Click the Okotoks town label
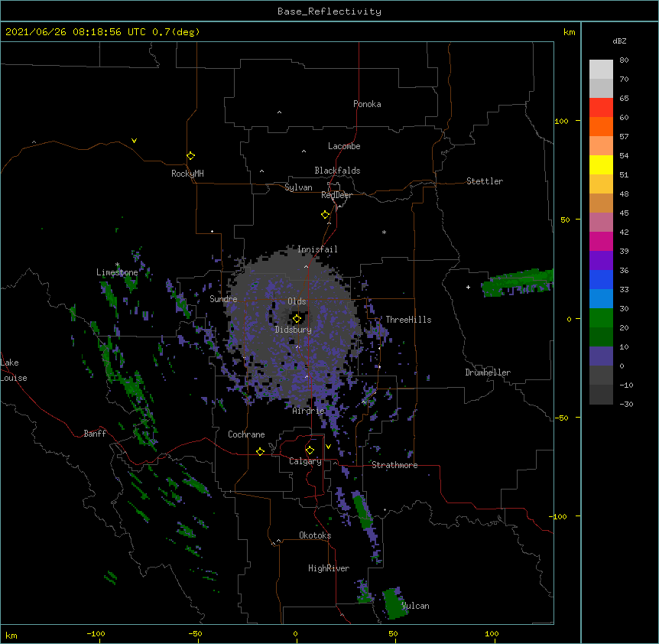This screenshot has height=644, width=659. 315,535
